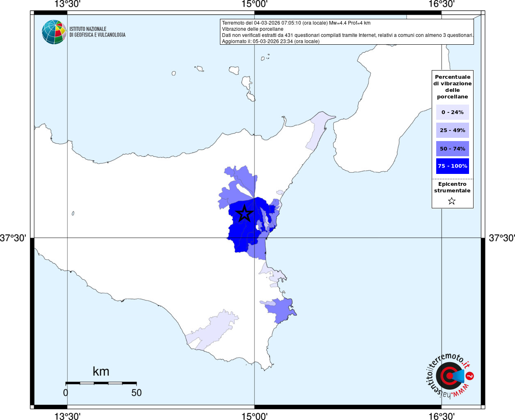Screen dimensions: 515x420
Task: Click the epicenter star on the map
Action: click(245, 213)
